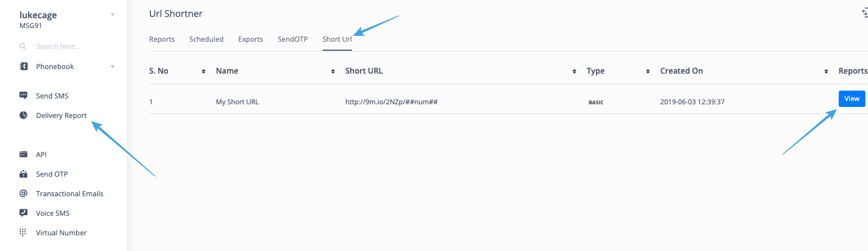Click the Phonebook icon in sidebar
The width and height of the screenshot is (868, 251).
(23, 66)
